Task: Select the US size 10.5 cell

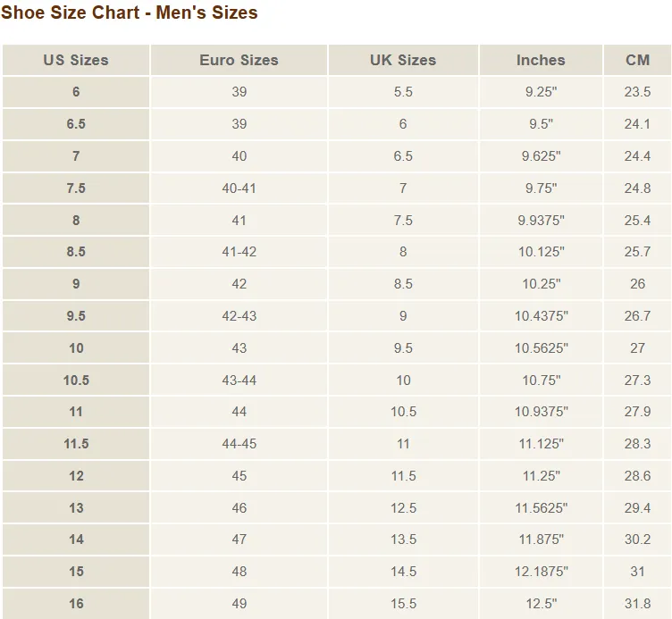Action: click(x=76, y=380)
